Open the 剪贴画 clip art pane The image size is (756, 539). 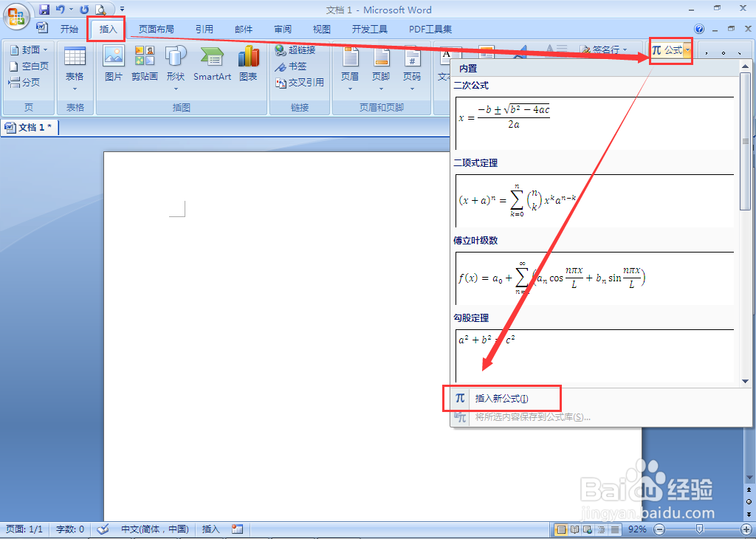145,63
